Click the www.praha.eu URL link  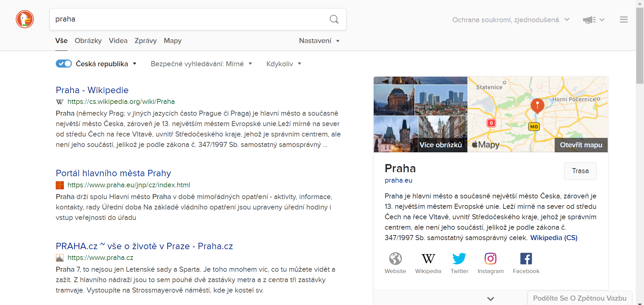point(129,185)
